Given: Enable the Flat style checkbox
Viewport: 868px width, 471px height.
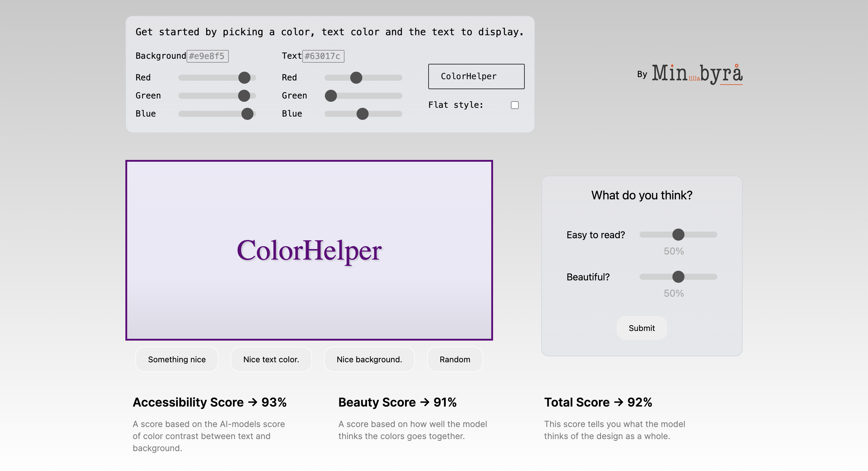Looking at the screenshot, I should pos(514,105).
